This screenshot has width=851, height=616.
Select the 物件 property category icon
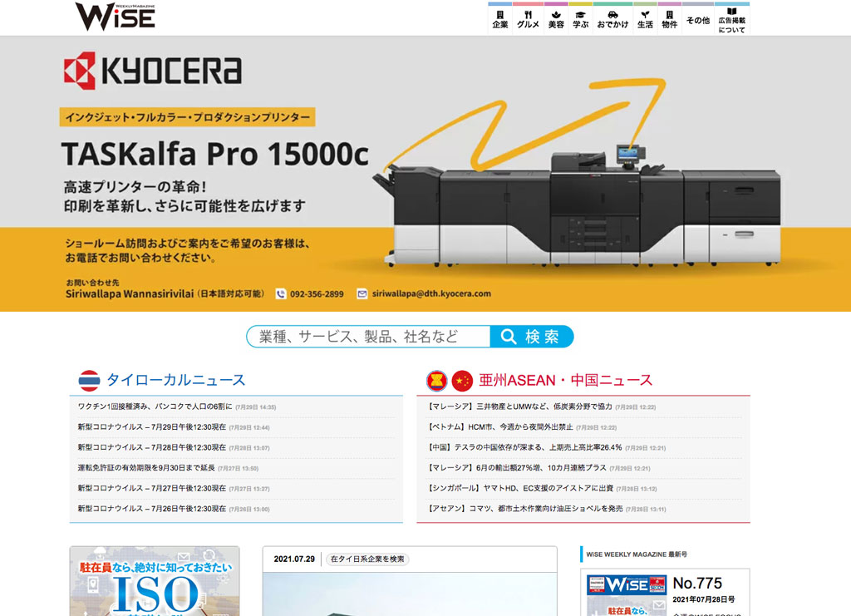(x=669, y=20)
